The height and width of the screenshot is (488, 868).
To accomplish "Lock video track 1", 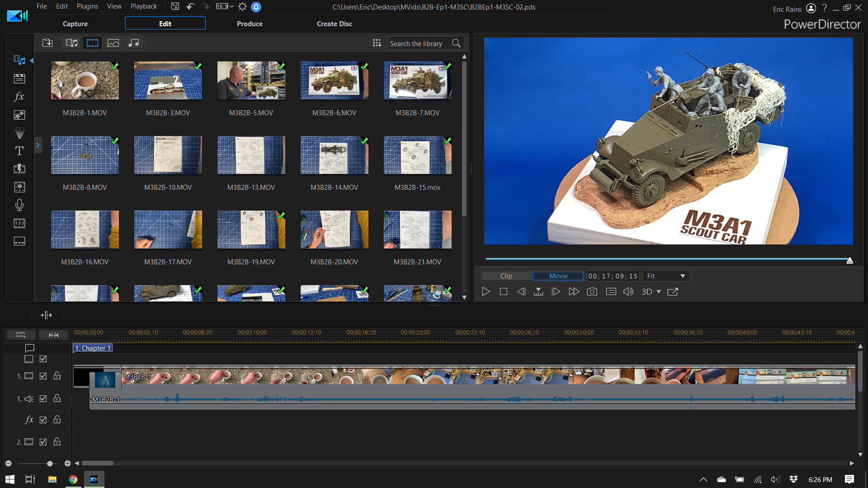I will 57,375.
